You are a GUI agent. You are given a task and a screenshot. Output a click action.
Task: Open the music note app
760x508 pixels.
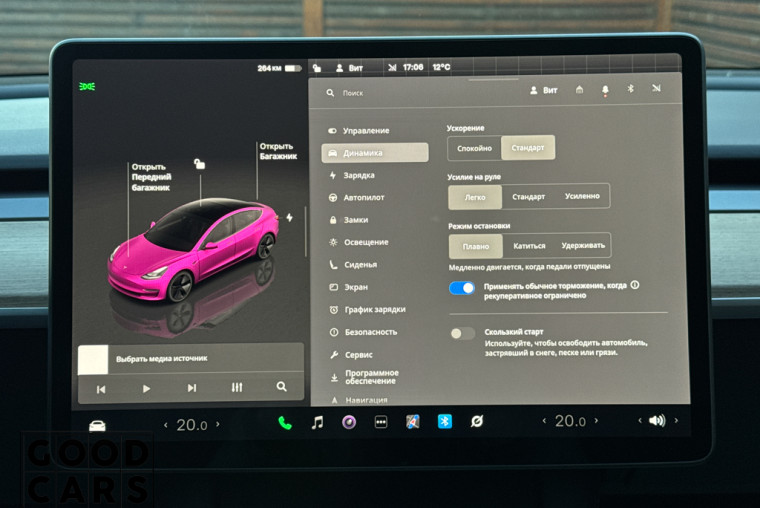(317, 423)
